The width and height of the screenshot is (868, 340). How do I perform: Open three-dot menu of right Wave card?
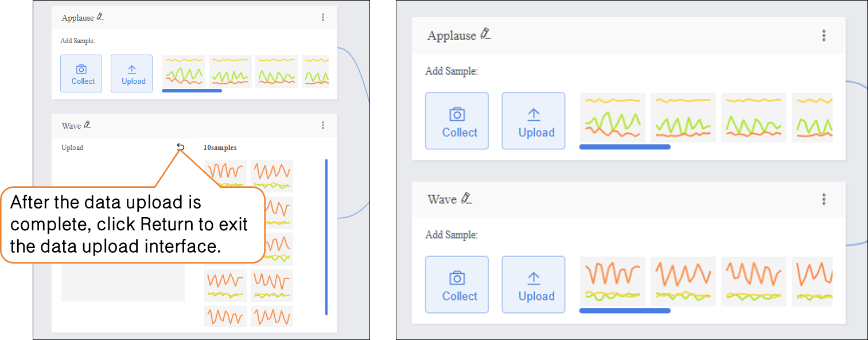[x=824, y=199]
